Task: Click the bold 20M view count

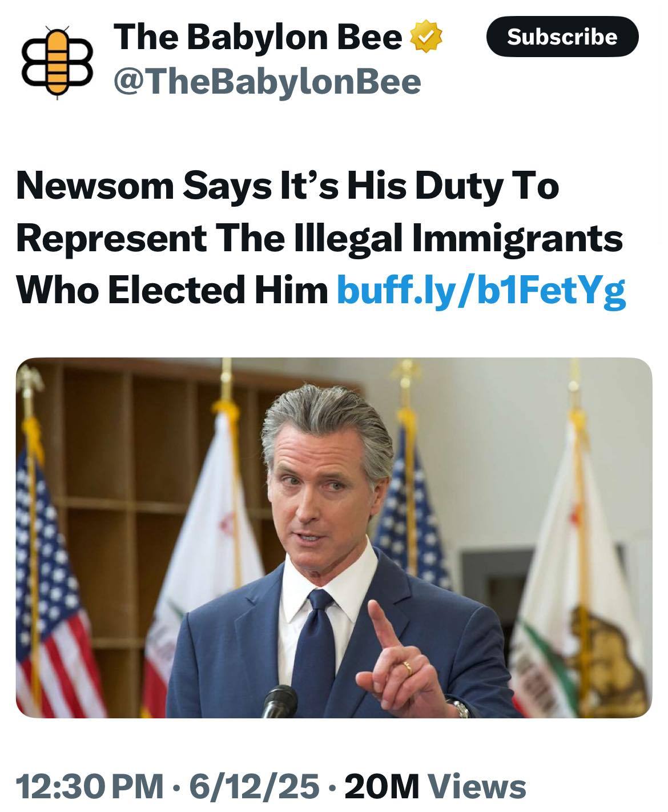Action: tap(383, 786)
